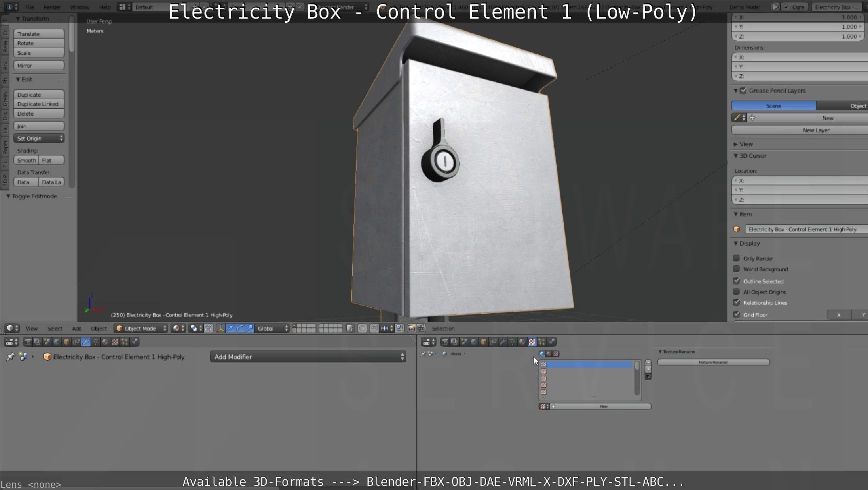Disable Grid Floor checkbox
Viewport: 868px width, 490px height.
point(736,314)
